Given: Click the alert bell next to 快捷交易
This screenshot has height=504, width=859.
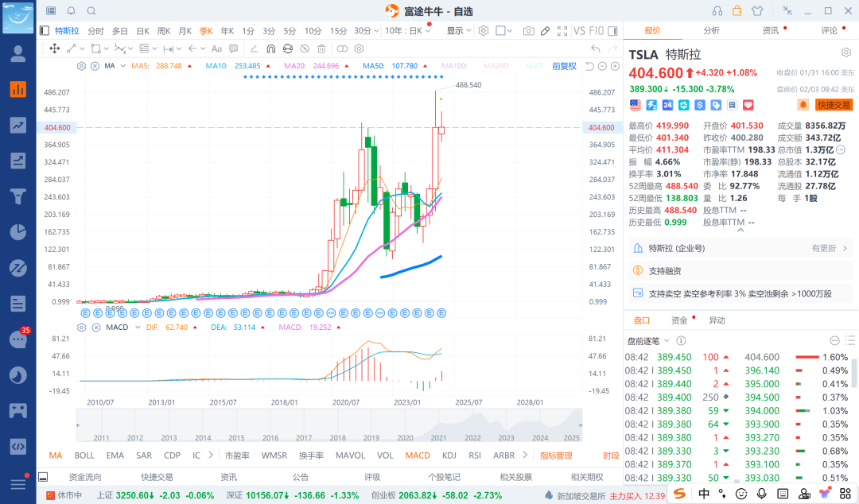Looking at the screenshot, I should (803, 105).
